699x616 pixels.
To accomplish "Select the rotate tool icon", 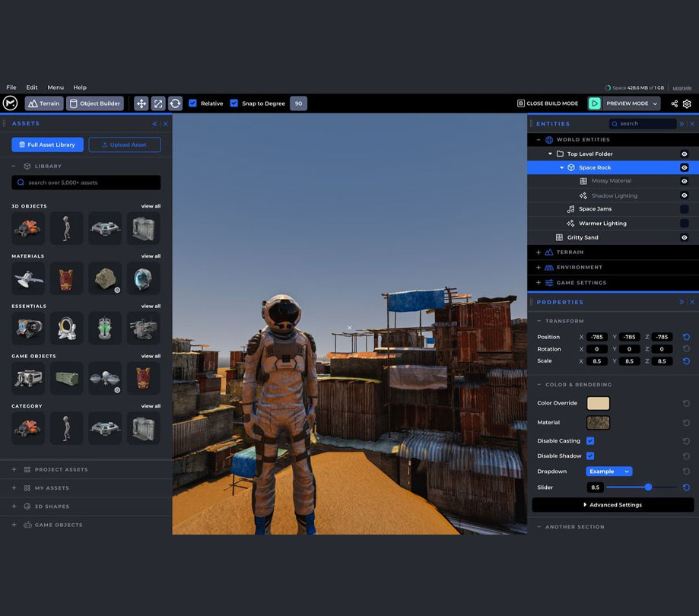I will point(175,103).
